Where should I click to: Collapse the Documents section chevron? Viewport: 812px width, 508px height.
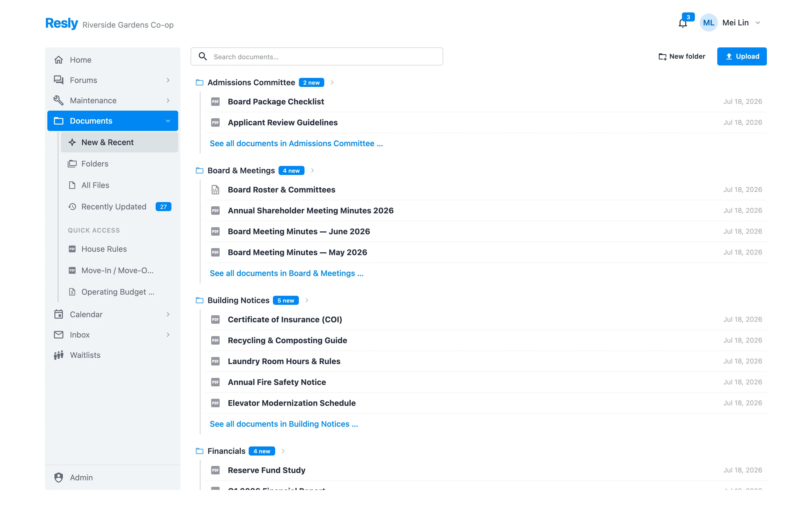[x=168, y=121]
